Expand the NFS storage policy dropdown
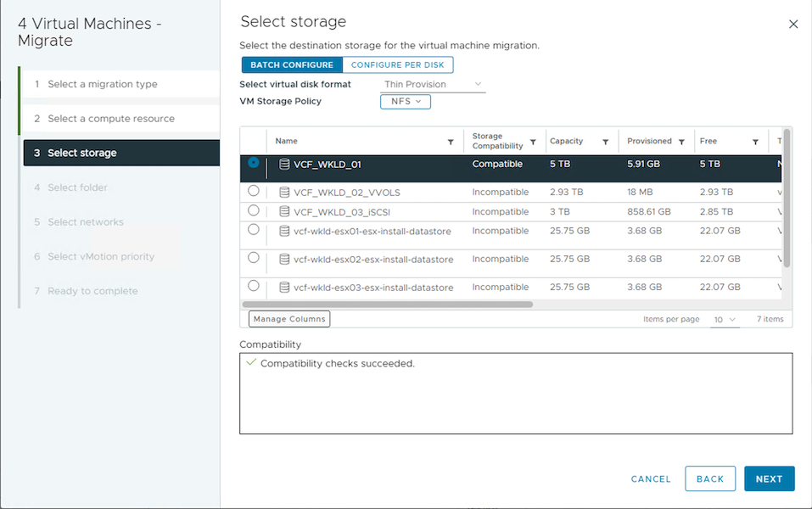 (x=406, y=102)
